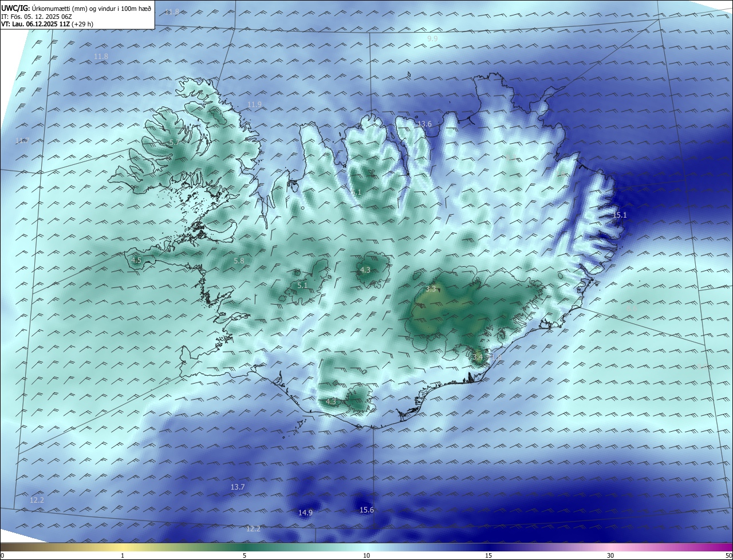Click the '5' tick on the color scale

click(x=245, y=555)
